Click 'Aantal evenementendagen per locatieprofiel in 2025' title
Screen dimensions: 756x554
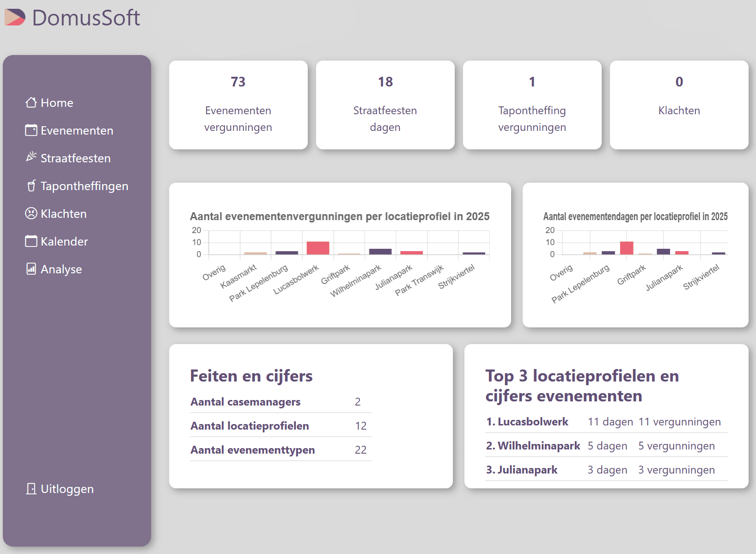[x=635, y=216]
